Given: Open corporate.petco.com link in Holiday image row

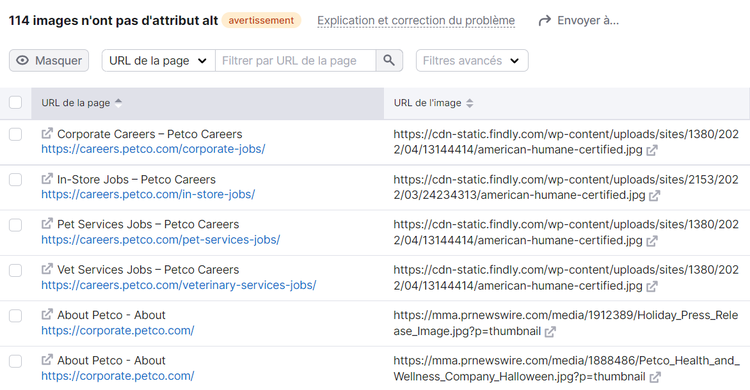Looking at the screenshot, I should pyautogui.click(x=118, y=330).
